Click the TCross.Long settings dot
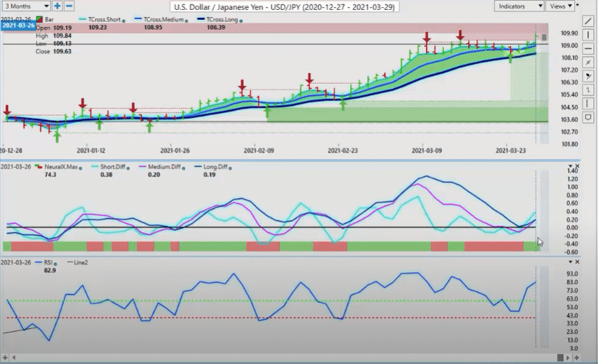 click(241, 20)
